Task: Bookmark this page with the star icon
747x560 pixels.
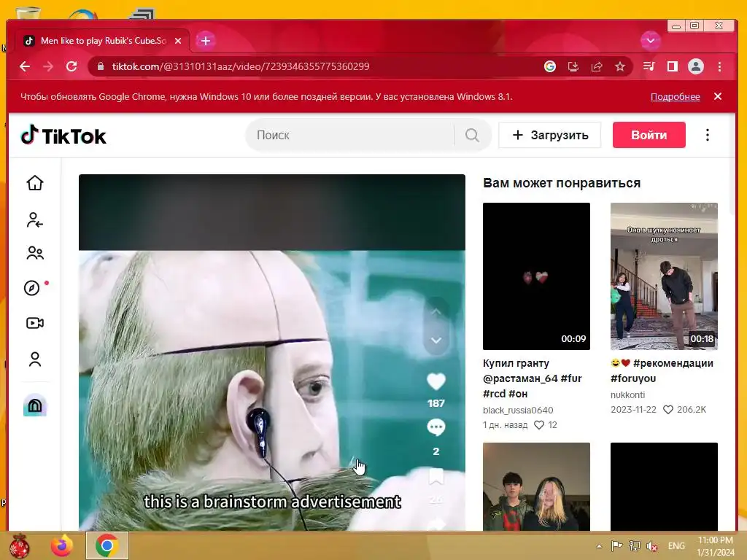Action: pyautogui.click(x=620, y=66)
